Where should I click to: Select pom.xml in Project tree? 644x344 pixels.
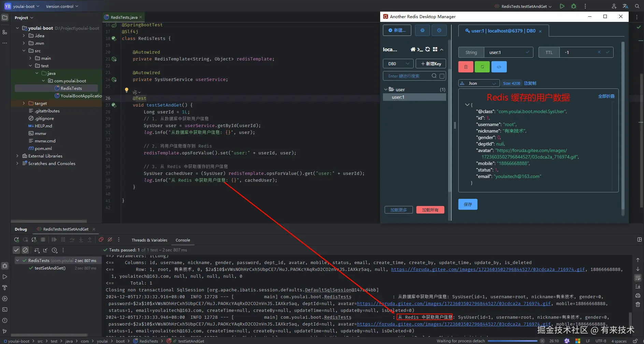coord(43,148)
